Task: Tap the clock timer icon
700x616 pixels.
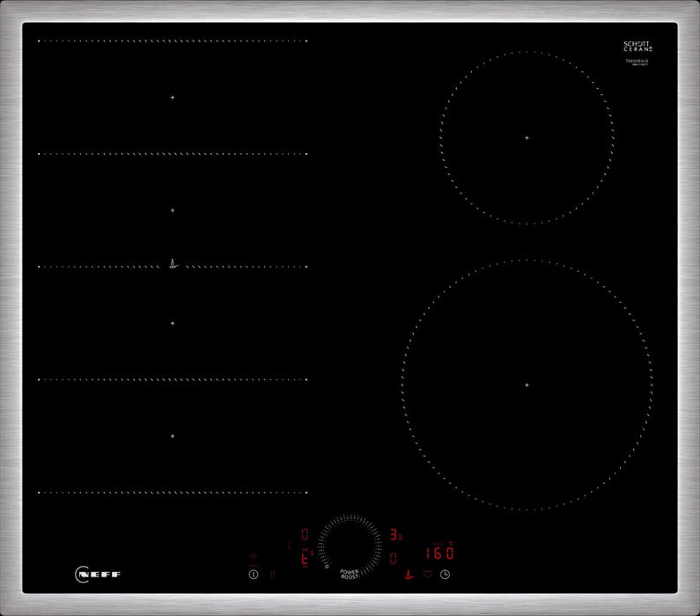Action: coord(445,575)
